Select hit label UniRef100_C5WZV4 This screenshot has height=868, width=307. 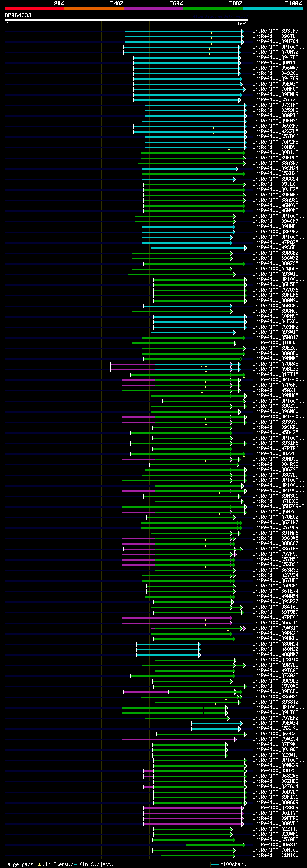pyautogui.click(x=275, y=739)
